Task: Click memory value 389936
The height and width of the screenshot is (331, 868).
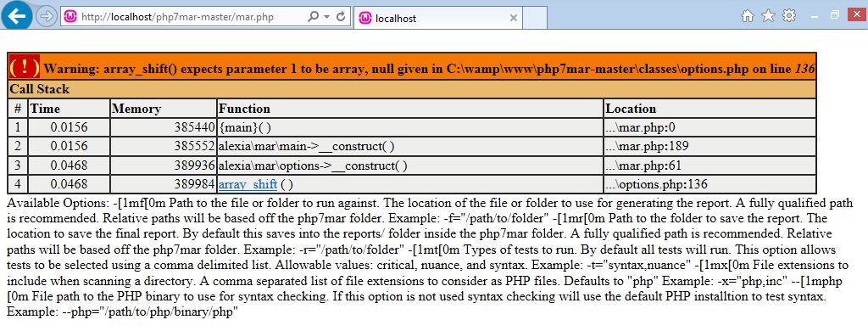Action: point(194,165)
